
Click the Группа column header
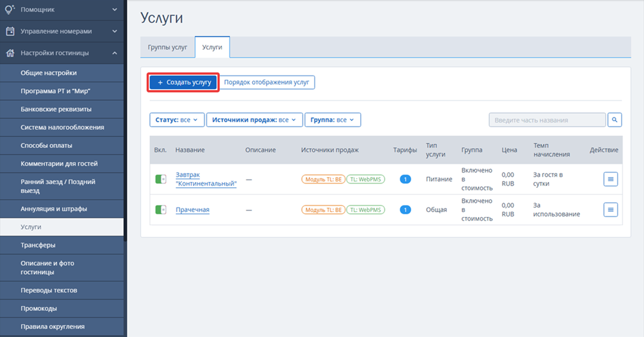pyautogui.click(x=471, y=150)
